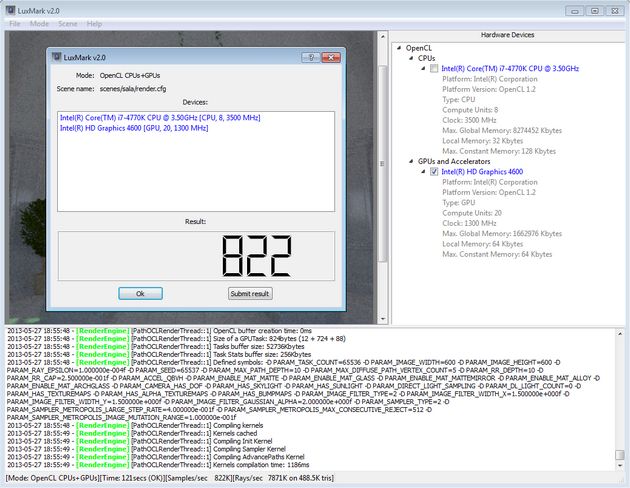The image size is (630, 488).
Task: Collapse the CPUs tree node
Action: pos(411,58)
